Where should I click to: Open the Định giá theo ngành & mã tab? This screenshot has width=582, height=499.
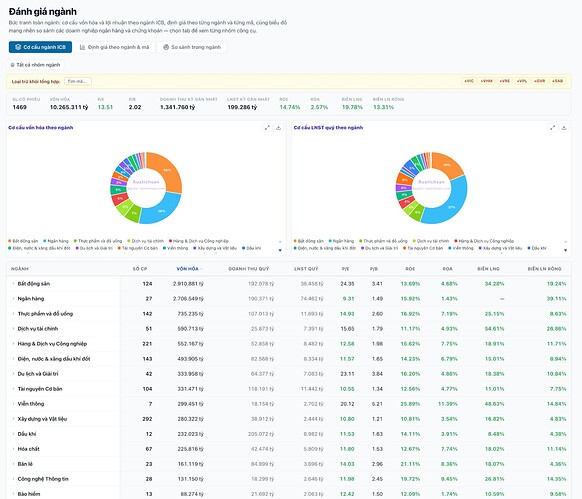[x=114, y=47]
